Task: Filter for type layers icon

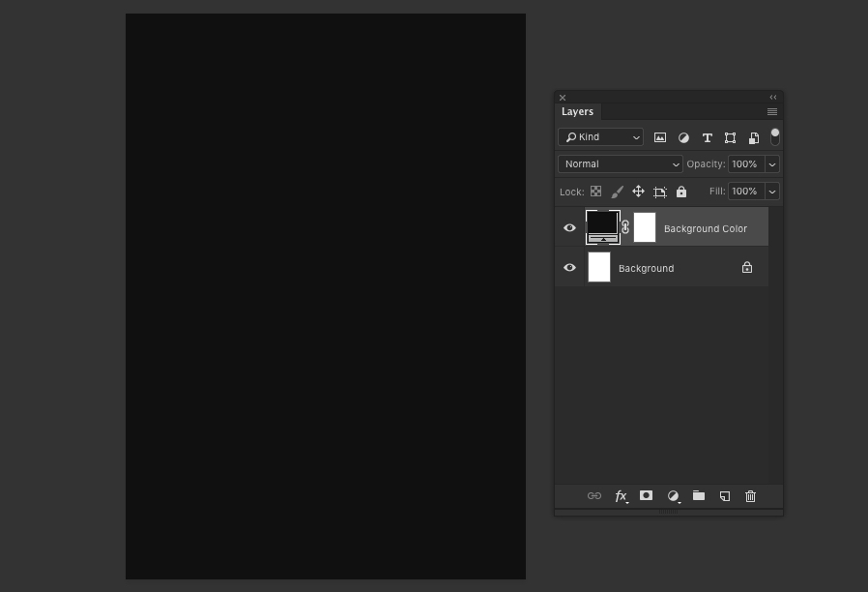Action: click(707, 138)
